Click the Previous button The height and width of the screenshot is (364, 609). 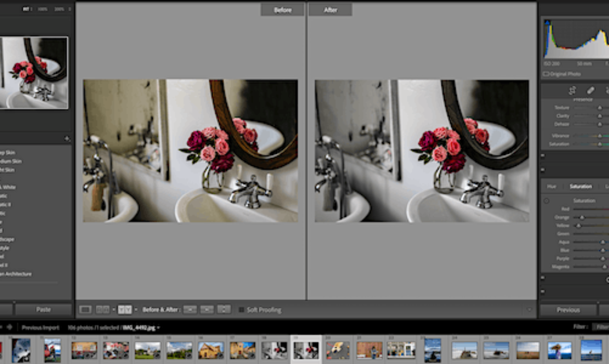tap(568, 310)
